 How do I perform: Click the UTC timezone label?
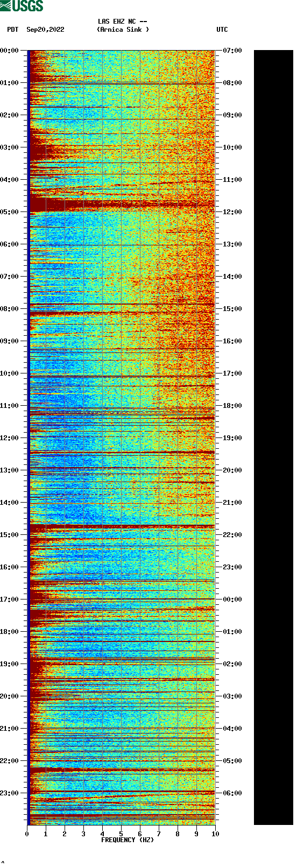coord(222,30)
